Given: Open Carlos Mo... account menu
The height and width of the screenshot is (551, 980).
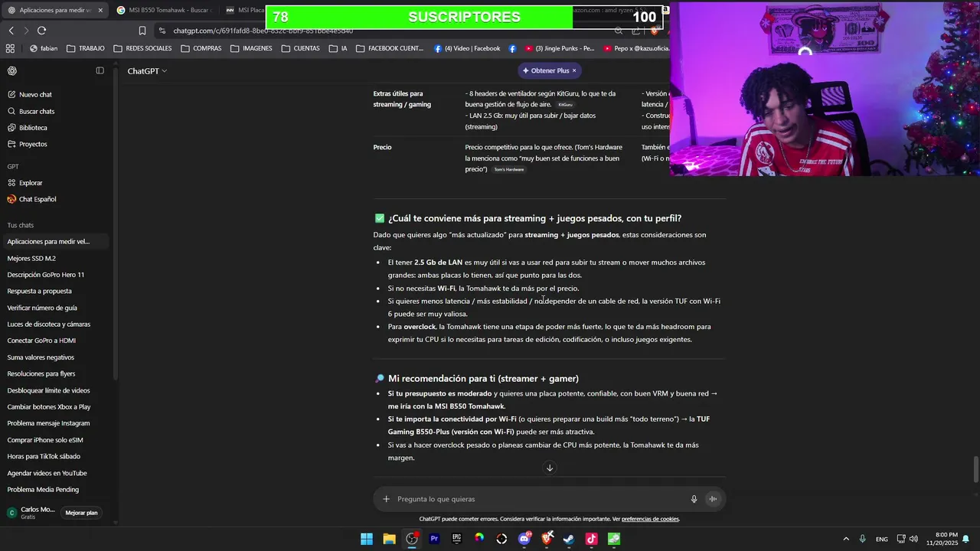Looking at the screenshot, I should click(31, 513).
